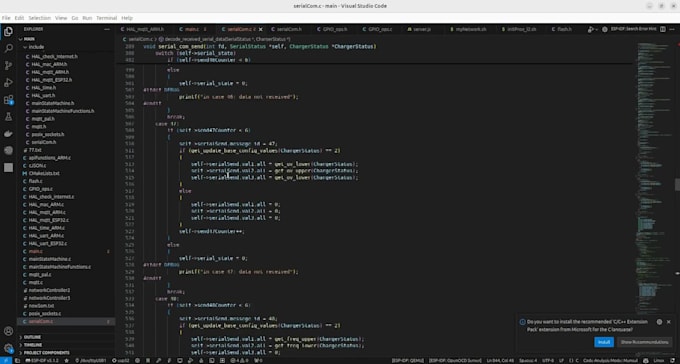Screen dimensions: 680x364
Task: Open the Help menu
Action: (127, 18)
